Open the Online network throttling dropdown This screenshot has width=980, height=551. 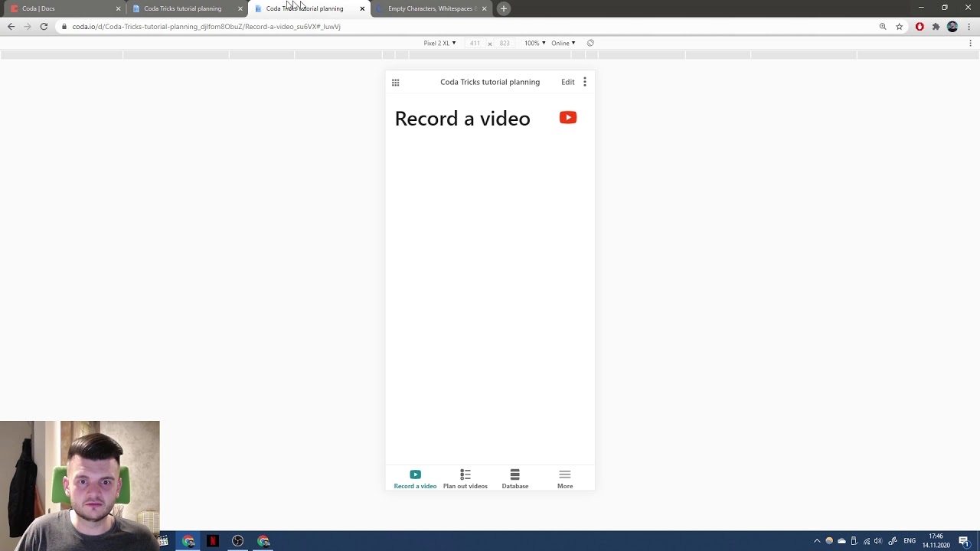pyautogui.click(x=563, y=43)
